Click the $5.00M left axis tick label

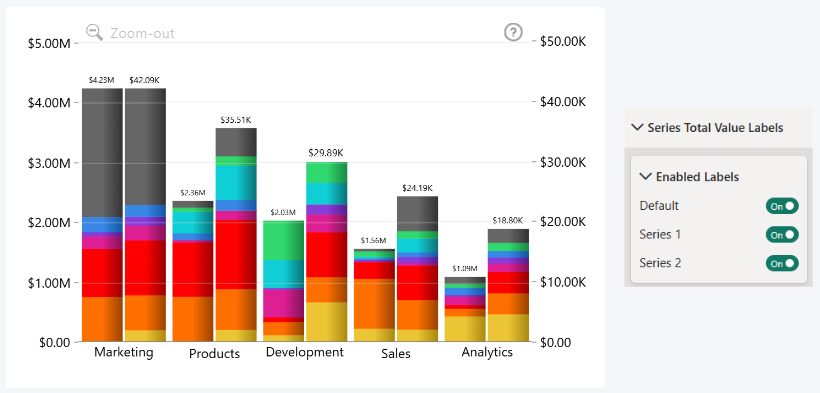(49, 43)
